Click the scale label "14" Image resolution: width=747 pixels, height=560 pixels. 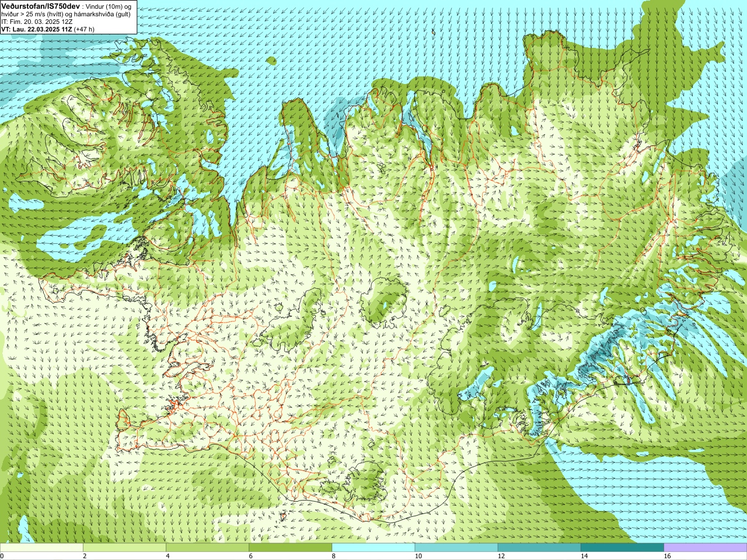click(x=585, y=556)
